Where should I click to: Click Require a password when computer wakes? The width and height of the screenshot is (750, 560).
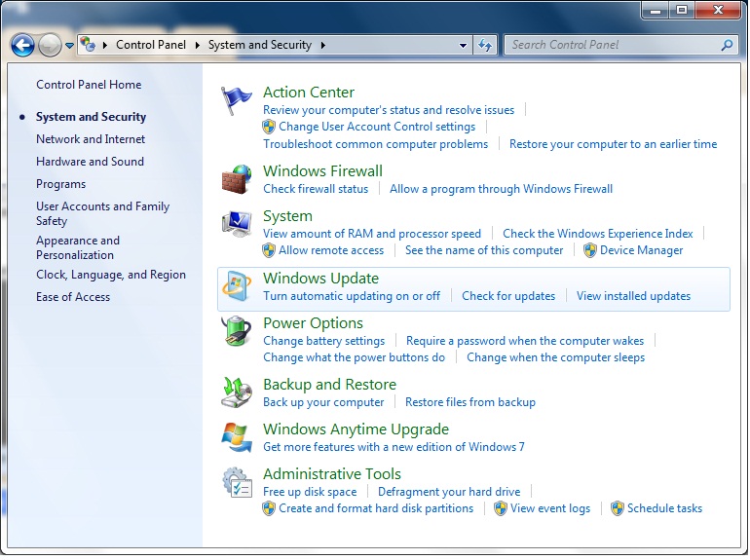click(x=525, y=341)
